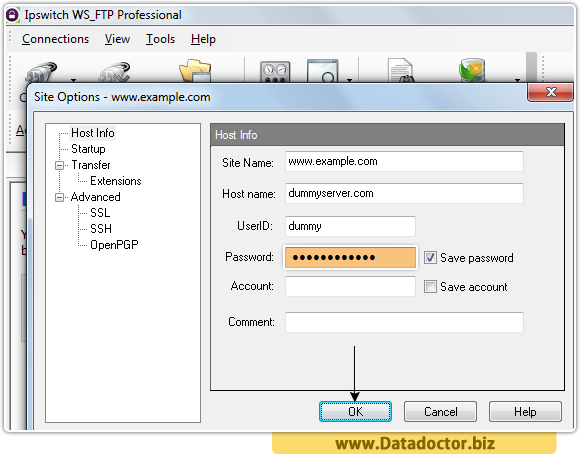Screen dimensions: 580x454
Task: Select OpenPGP under Advanced
Action: [114, 245]
